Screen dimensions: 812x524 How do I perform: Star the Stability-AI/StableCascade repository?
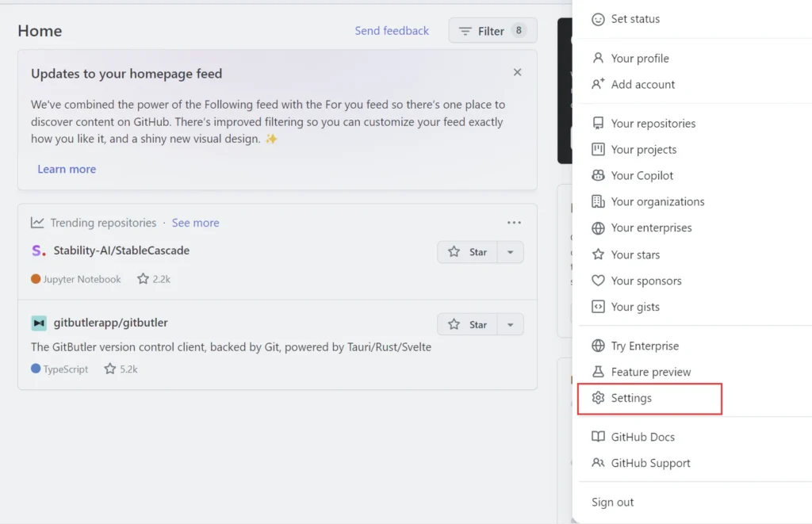click(468, 252)
